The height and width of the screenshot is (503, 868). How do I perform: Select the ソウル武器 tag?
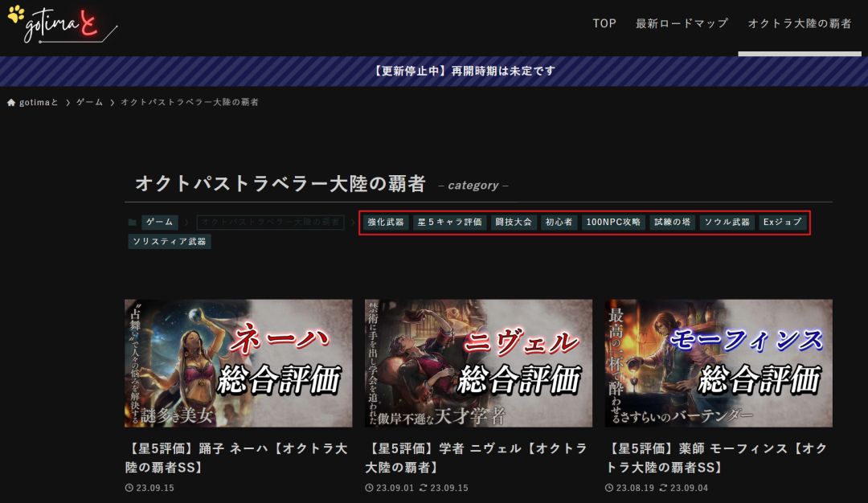tap(727, 222)
